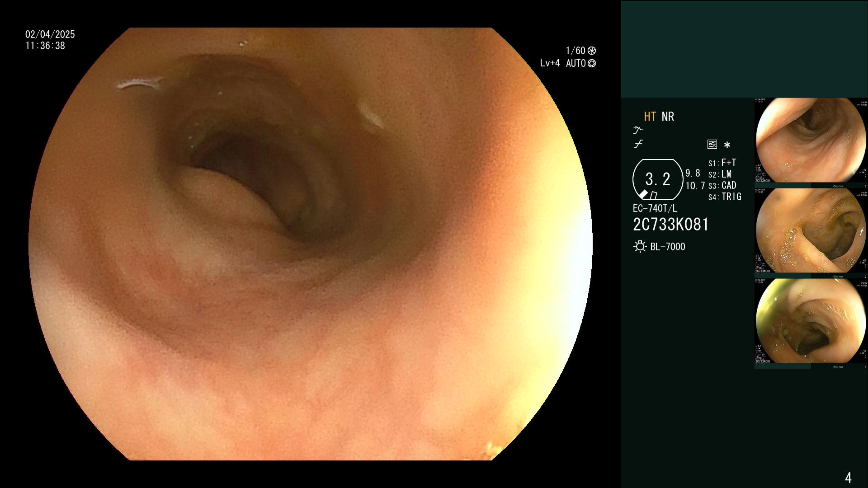Image resolution: width=868 pixels, height=488 pixels.
Task: Open the bottom greenish captured thumbnail
Action: click(811, 321)
